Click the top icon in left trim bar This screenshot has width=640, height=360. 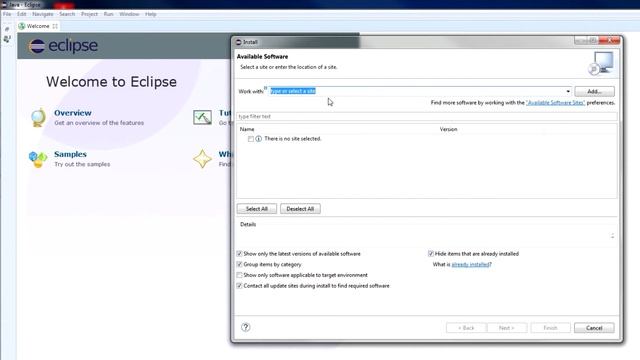coord(7,29)
